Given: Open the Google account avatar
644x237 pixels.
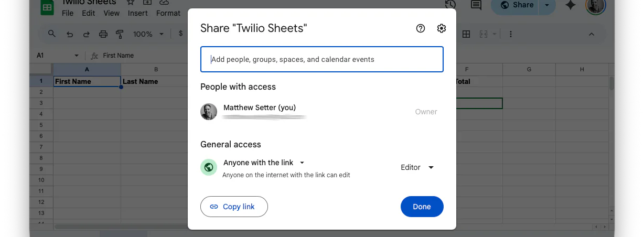Looking at the screenshot, I should (596, 6).
